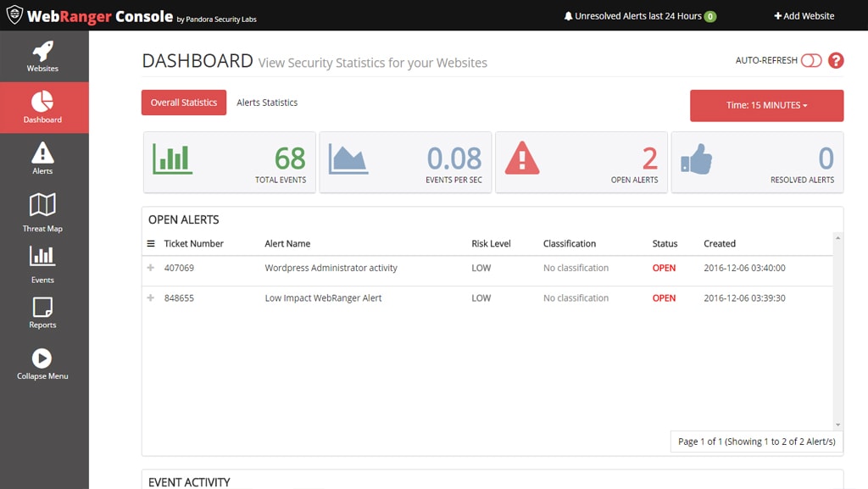This screenshot has height=489, width=868.
Task: Select the Dashboard item in sidebar
Action: [42, 108]
